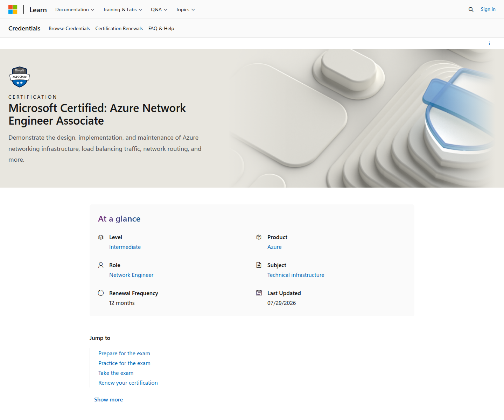This screenshot has width=504, height=420.
Task: Click the Renewal Frequency circular arrow icon
Action: 101,293
